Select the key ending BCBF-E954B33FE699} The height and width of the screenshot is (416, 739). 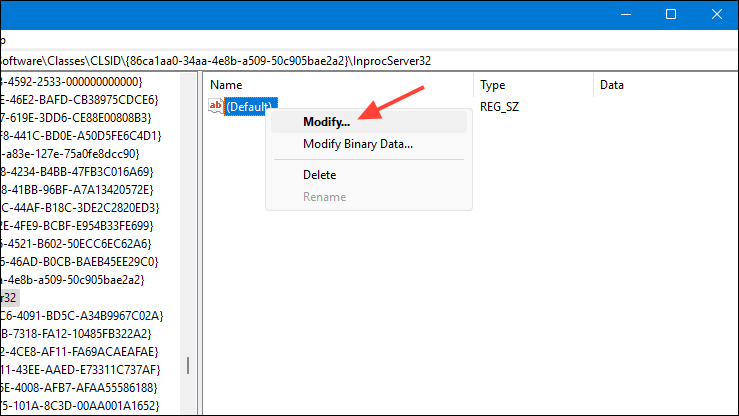click(x=77, y=226)
